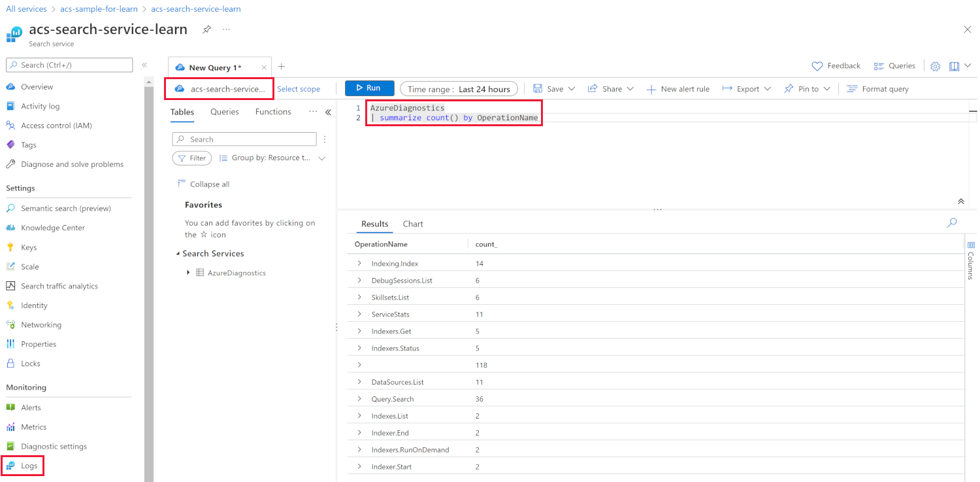Show more tabs ellipsis in side pane

(x=313, y=112)
